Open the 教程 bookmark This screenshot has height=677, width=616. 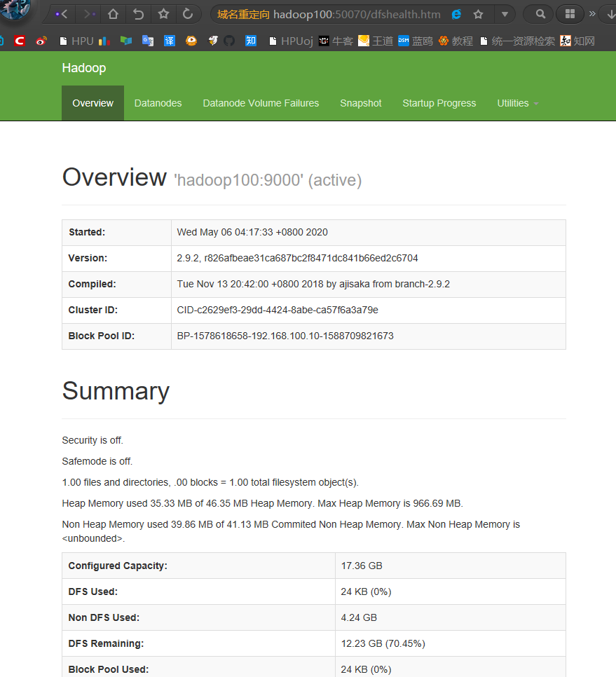(x=456, y=41)
